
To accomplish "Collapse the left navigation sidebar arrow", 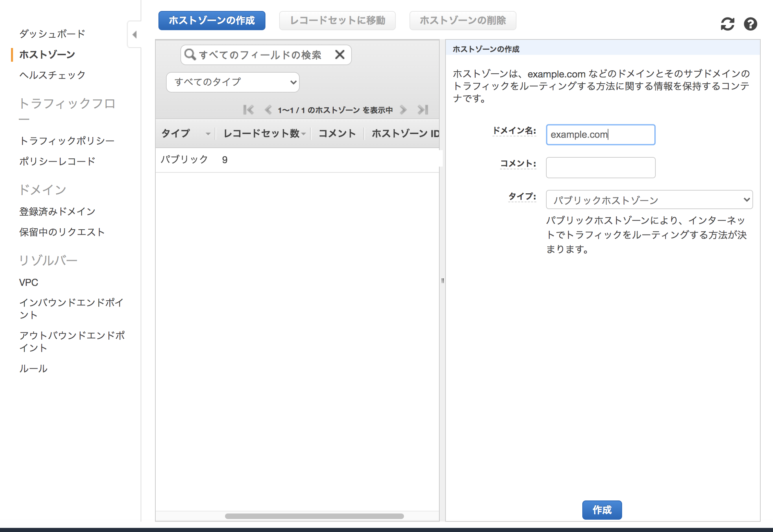I will (134, 34).
